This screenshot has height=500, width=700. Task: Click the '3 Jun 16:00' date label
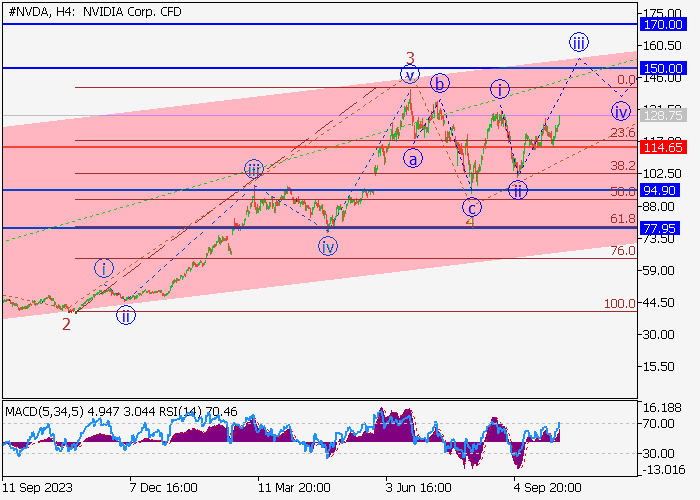[418, 488]
